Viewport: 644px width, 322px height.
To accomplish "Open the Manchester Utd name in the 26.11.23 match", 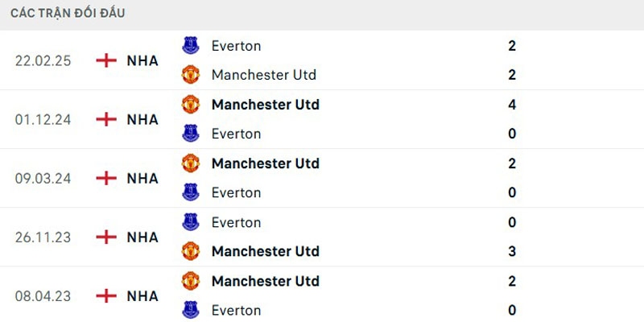I will 265,251.
